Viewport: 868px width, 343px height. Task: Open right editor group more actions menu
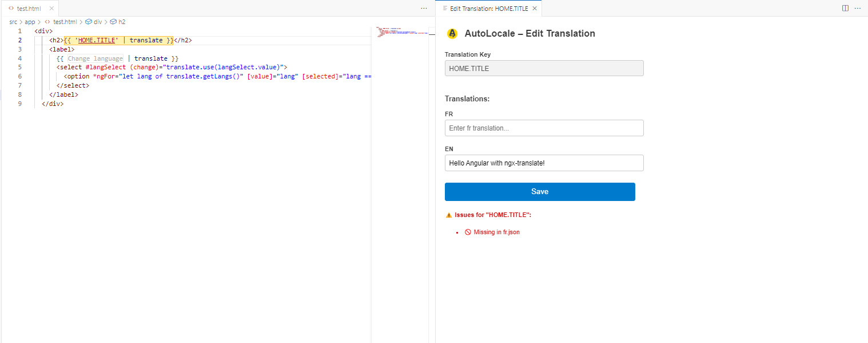click(x=858, y=9)
